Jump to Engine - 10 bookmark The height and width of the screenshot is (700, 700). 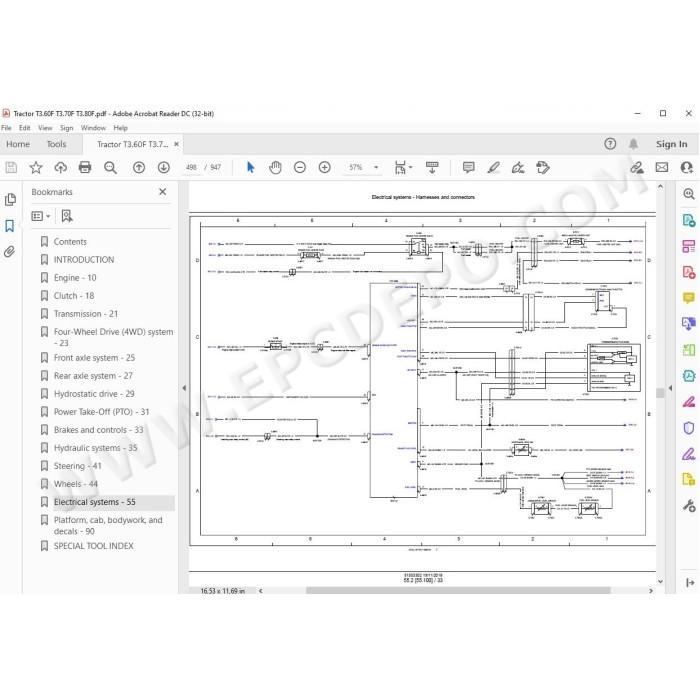(x=75, y=278)
